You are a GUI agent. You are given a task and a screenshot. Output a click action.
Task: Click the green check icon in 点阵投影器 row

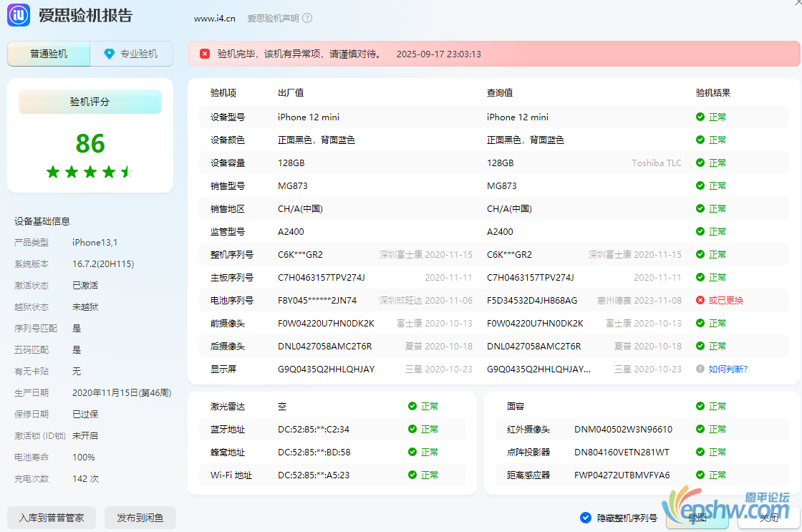(700, 452)
